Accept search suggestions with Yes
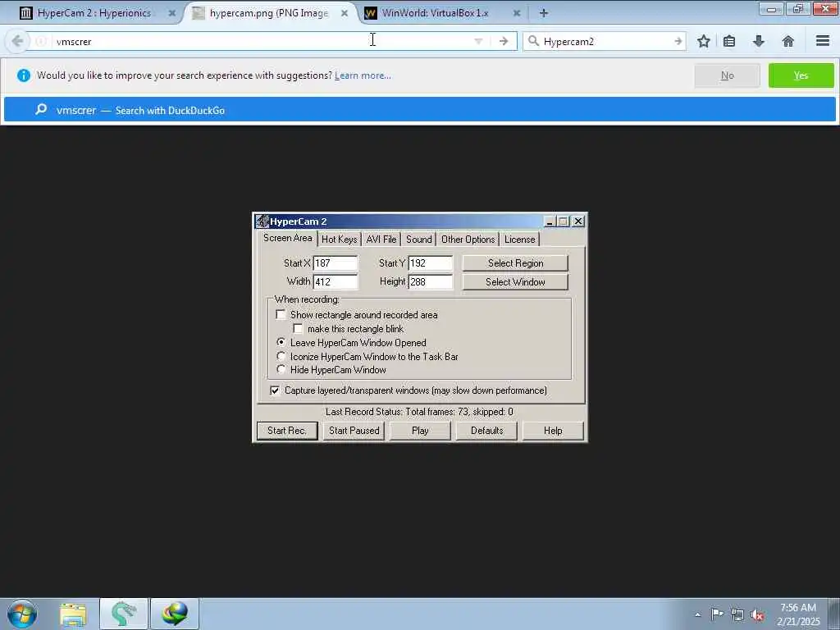840x630 pixels. coord(801,75)
